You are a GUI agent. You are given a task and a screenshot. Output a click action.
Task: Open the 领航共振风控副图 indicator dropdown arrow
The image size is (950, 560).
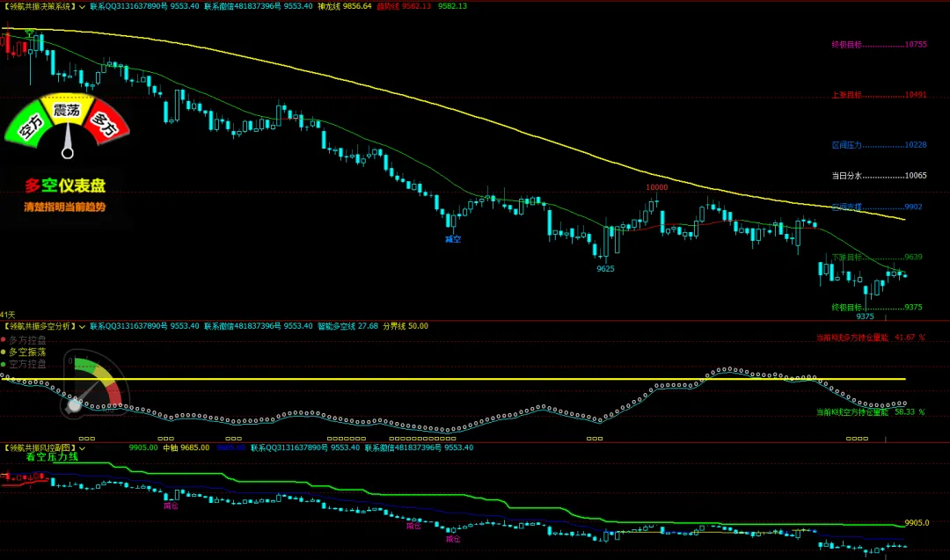(82, 448)
